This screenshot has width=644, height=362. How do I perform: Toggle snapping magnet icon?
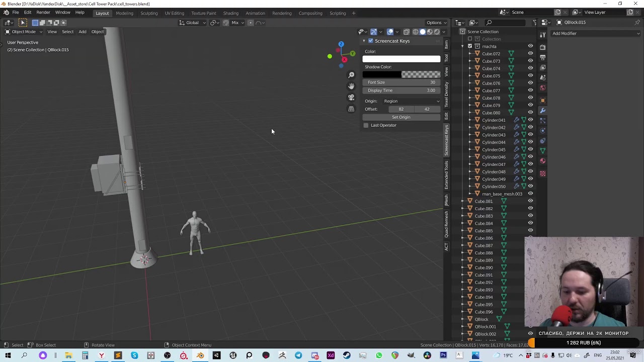pyautogui.click(x=225, y=23)
